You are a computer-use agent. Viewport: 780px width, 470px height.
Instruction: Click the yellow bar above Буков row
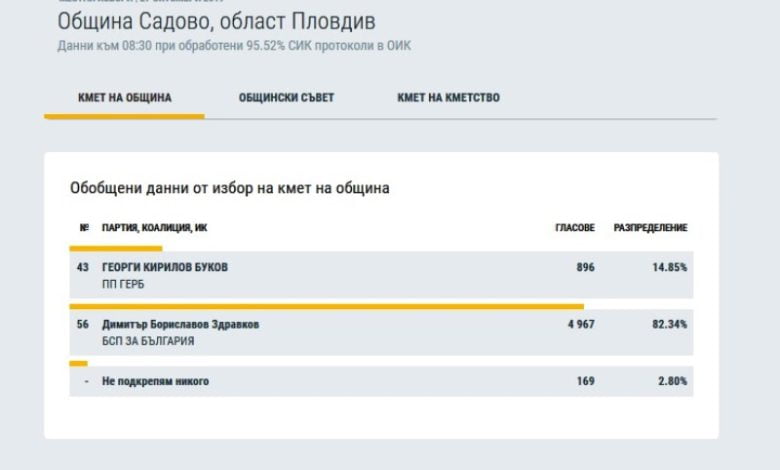pyautogui.click(x=115, y=249)
